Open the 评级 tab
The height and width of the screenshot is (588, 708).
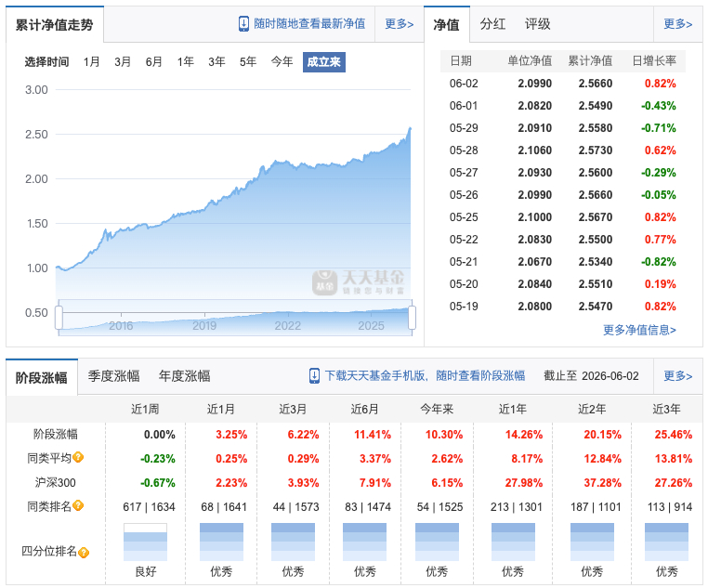[x=537, y=24]
